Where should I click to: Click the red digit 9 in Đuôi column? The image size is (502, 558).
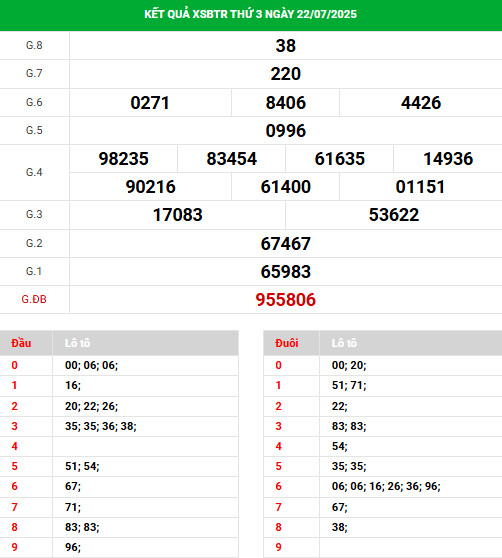point(278,547)
